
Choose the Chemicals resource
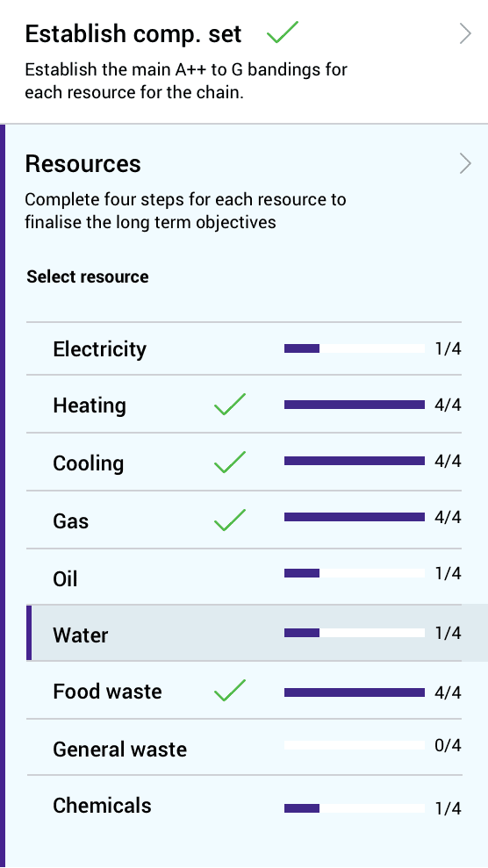(244, 806)
